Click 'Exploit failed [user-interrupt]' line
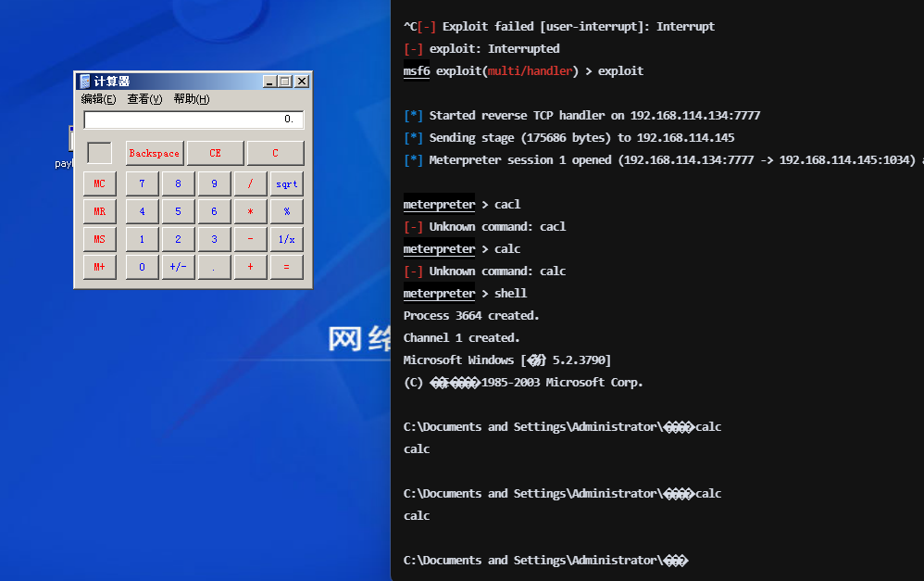Screen dimensions: 924x581 point(559,27)
